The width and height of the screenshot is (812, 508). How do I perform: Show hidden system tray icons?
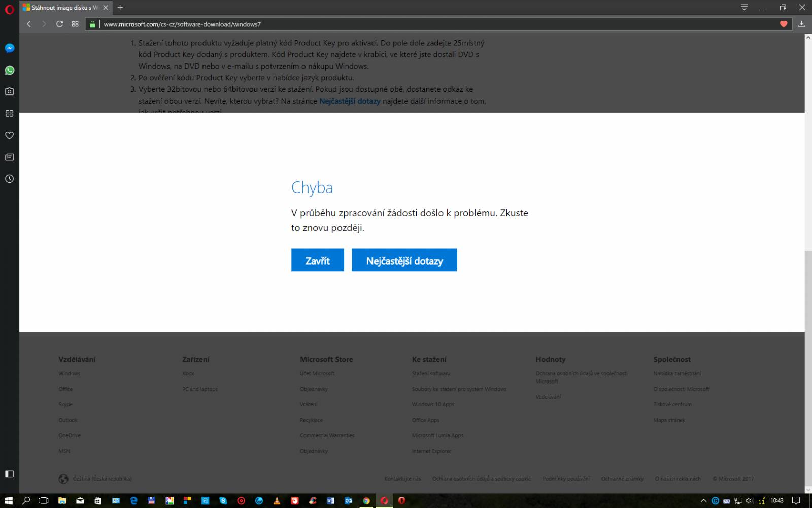coord(703,500)
